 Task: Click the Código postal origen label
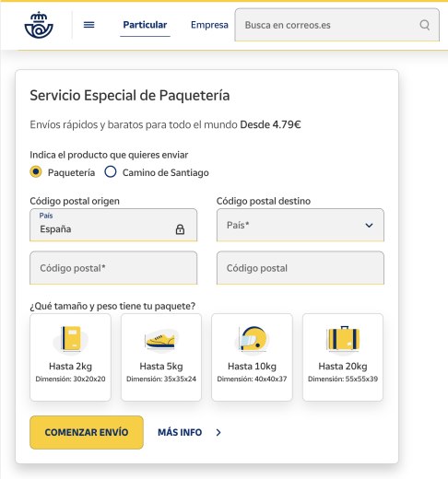click(75, 201)
